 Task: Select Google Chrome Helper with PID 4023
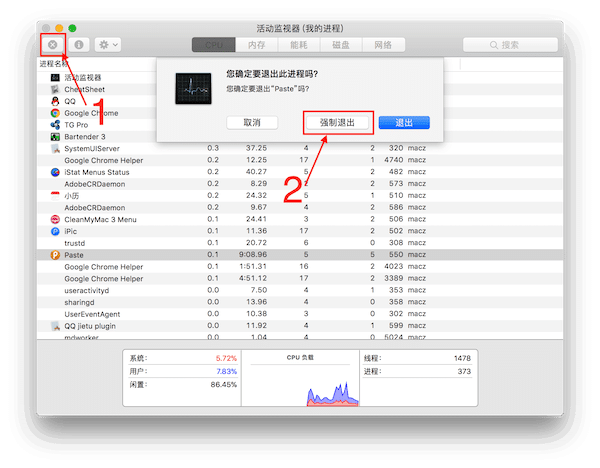(300, 267)
